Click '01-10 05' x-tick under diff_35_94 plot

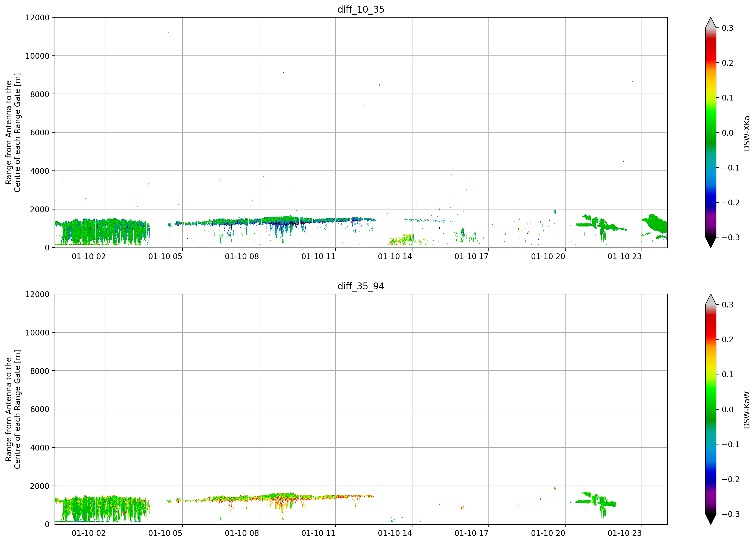coord(165,533)
